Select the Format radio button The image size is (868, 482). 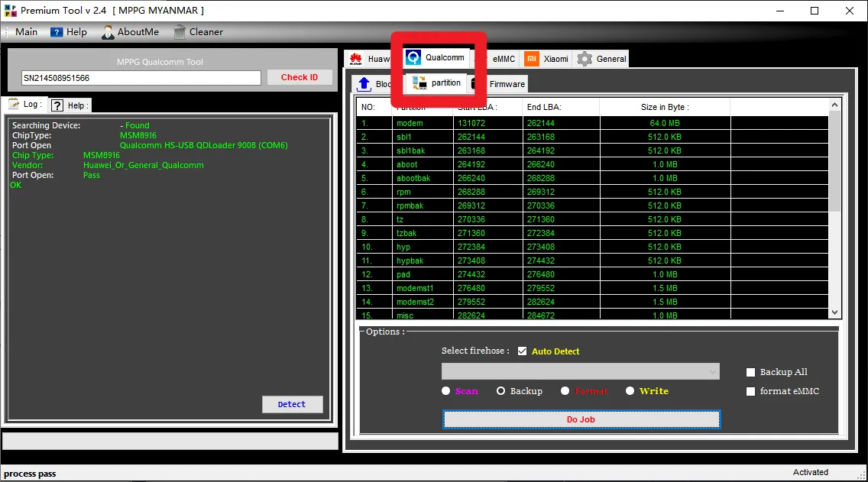tap(565, 390)
